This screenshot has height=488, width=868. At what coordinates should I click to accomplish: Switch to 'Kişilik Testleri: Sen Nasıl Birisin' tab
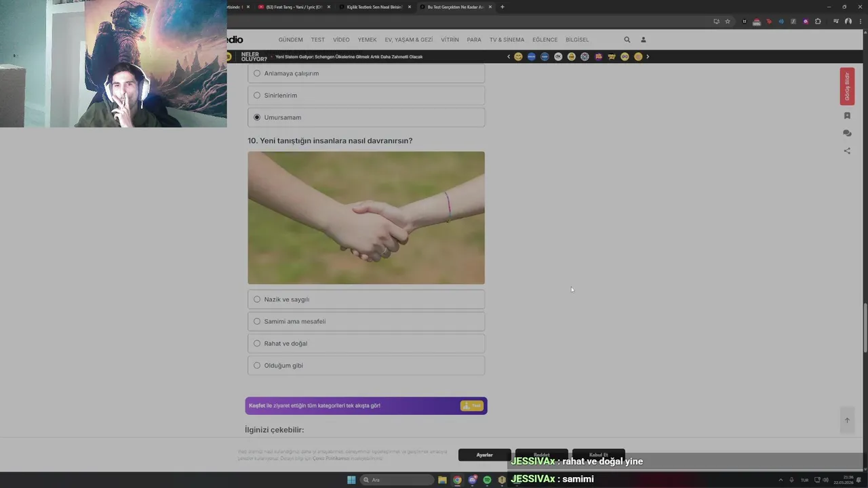374,7
